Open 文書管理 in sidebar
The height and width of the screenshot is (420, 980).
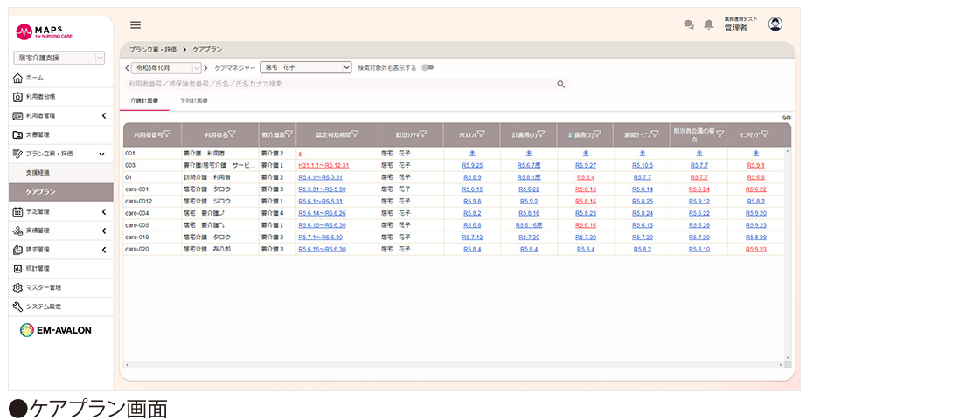pyautogui.click(x=60, y=134)
